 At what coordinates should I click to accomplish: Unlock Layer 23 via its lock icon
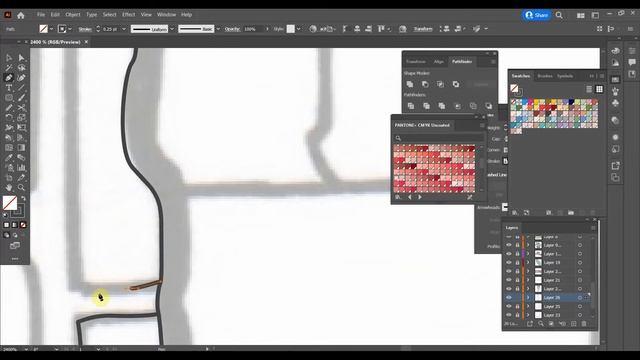pos(517,315)
